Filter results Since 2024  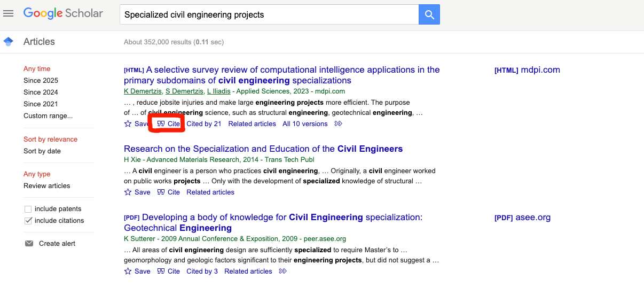[x=41, y=92]
